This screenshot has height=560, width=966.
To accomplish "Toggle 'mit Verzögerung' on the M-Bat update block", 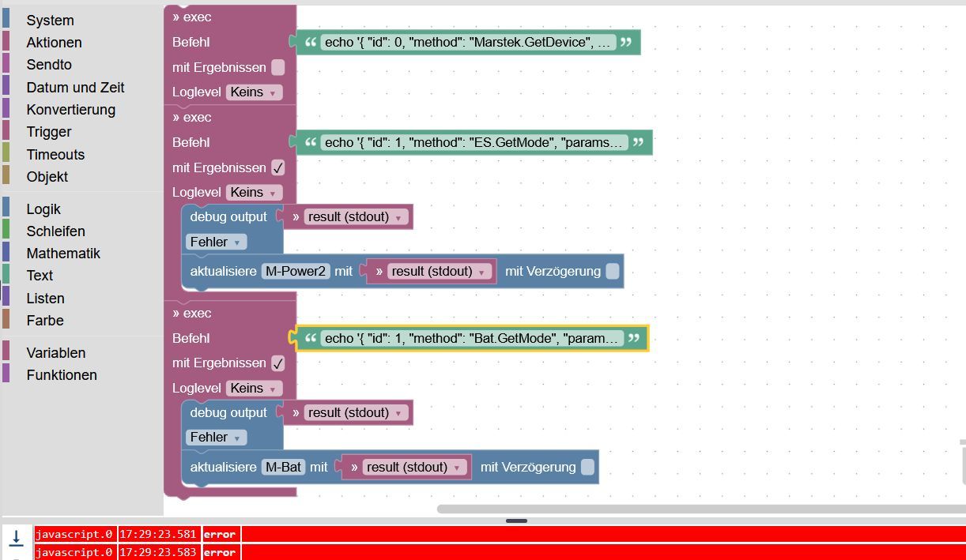I will [587, 468].
